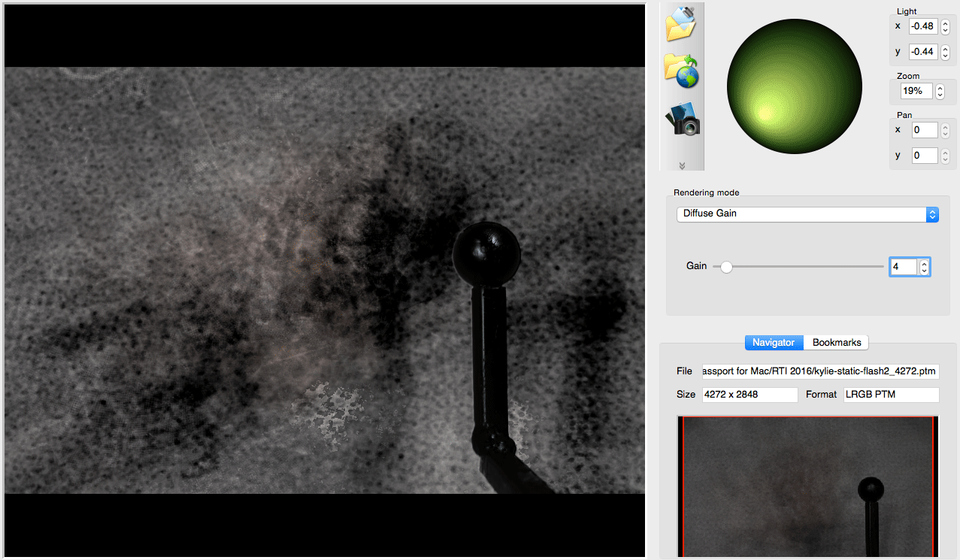Click the "Rendering mode" label
Image resolution: width=960 pixels, height=560 pixels.
[707, 193]
